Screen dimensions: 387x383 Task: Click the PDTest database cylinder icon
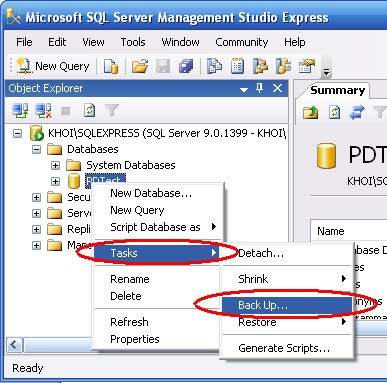[74, 181]
